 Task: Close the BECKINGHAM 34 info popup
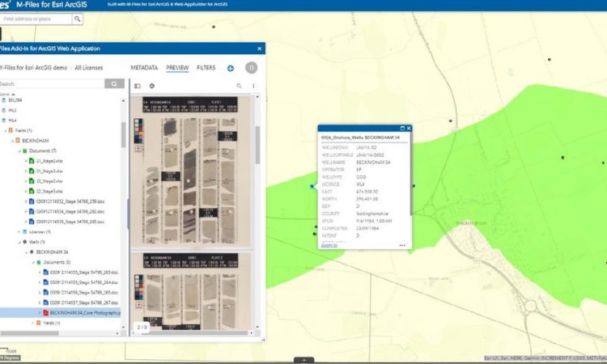point(409,128)
